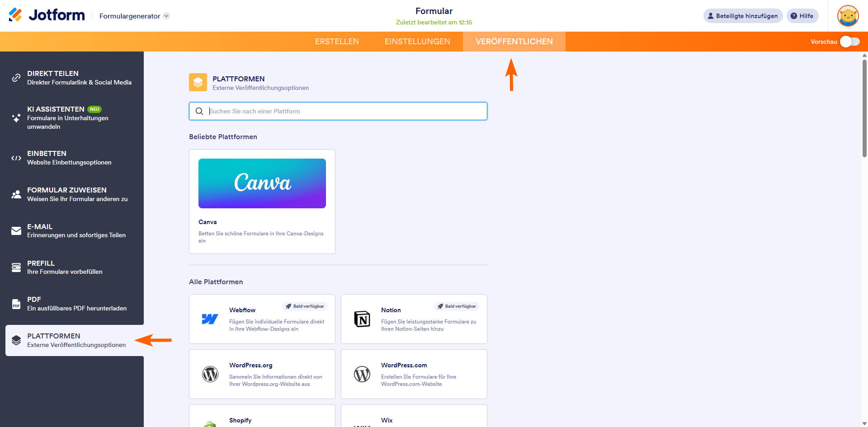Open the user avatar profile menu
Viewport: 868px width, 427px height.
click(848, 16)
